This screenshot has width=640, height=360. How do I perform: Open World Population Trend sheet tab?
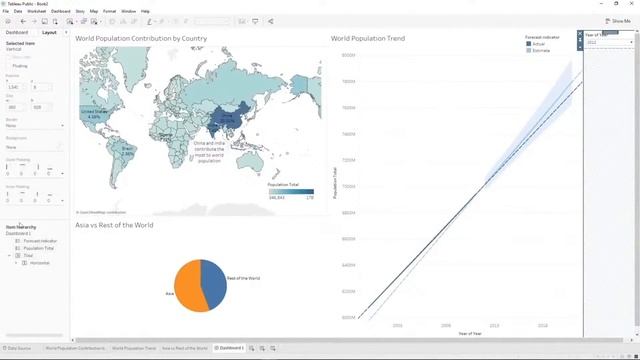coord(133,348)
